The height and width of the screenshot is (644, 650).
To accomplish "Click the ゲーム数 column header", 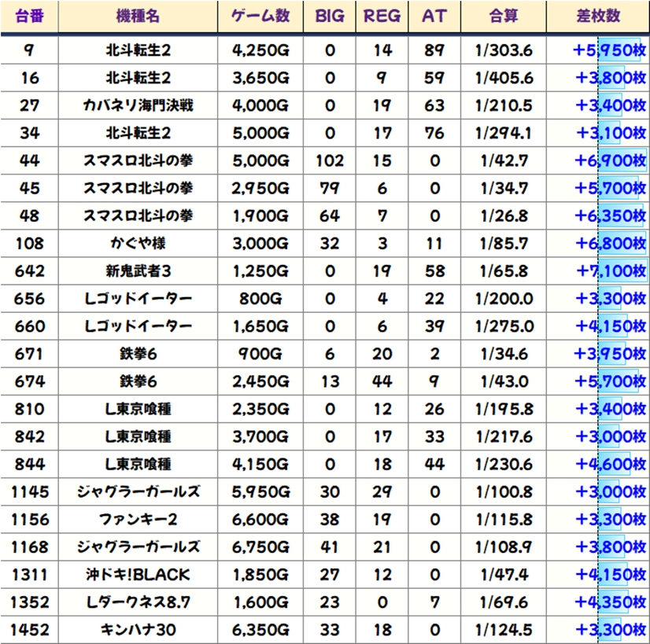I will click(x=260, y=17).
